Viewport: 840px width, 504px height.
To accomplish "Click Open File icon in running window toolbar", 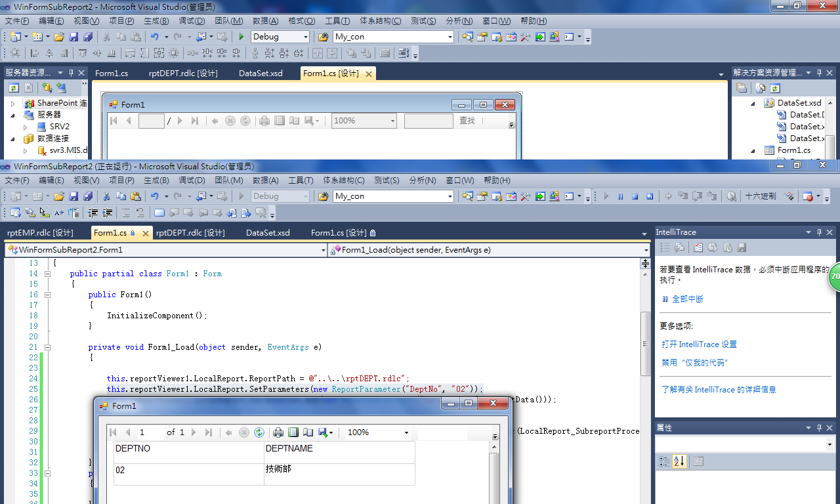I will tap(59, 196).
